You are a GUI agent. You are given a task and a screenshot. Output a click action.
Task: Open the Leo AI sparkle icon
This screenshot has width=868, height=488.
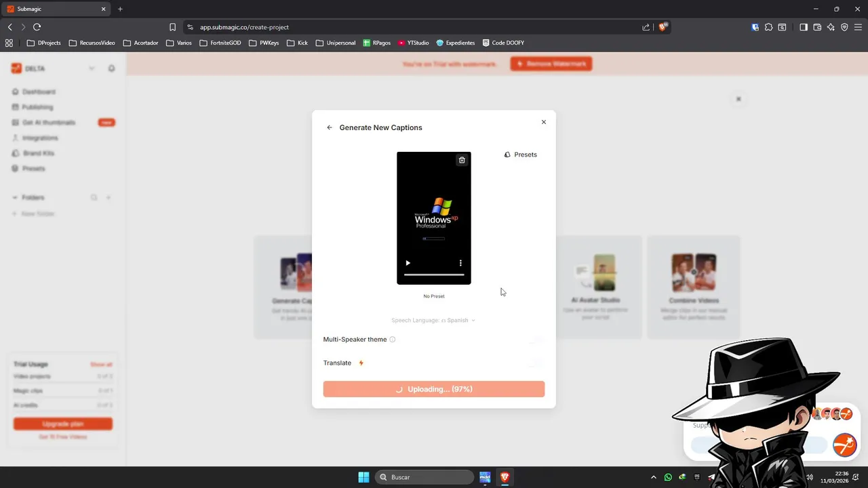(831, 27)
